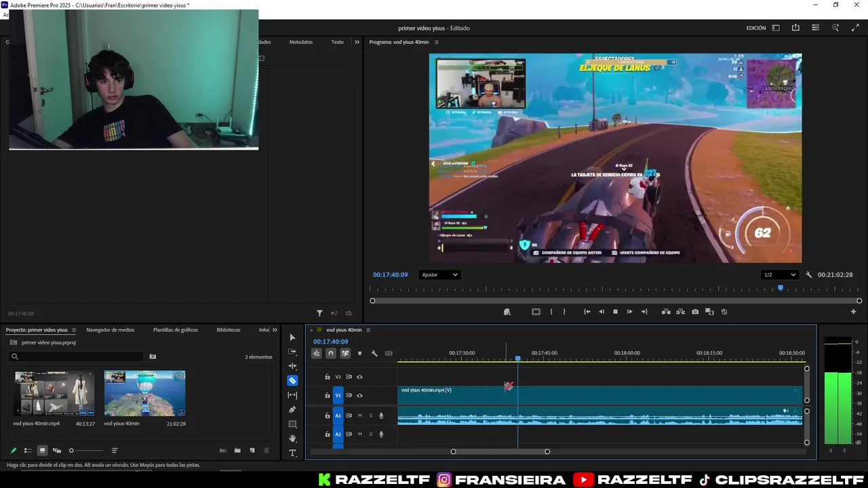
Task: Select the Razor tool
Action: [292, 380]
